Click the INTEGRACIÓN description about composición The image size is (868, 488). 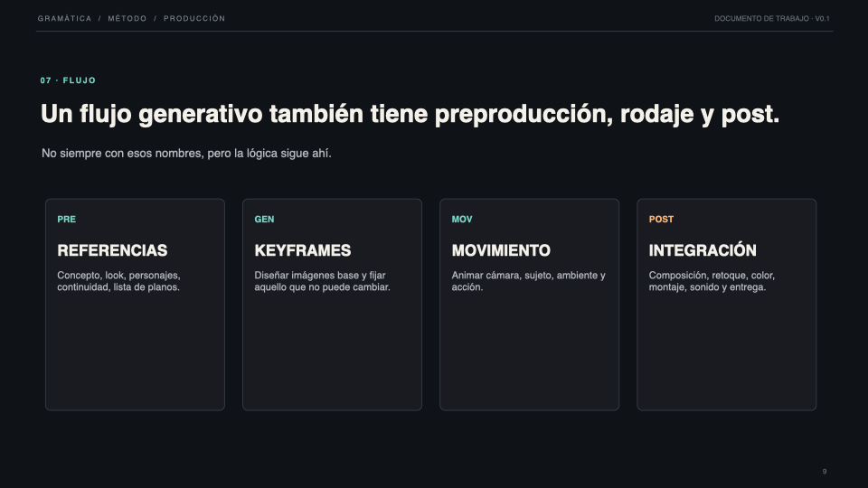712,281
